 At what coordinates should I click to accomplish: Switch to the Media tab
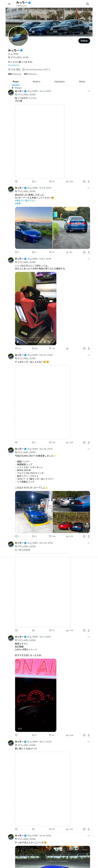coord(82,82)
